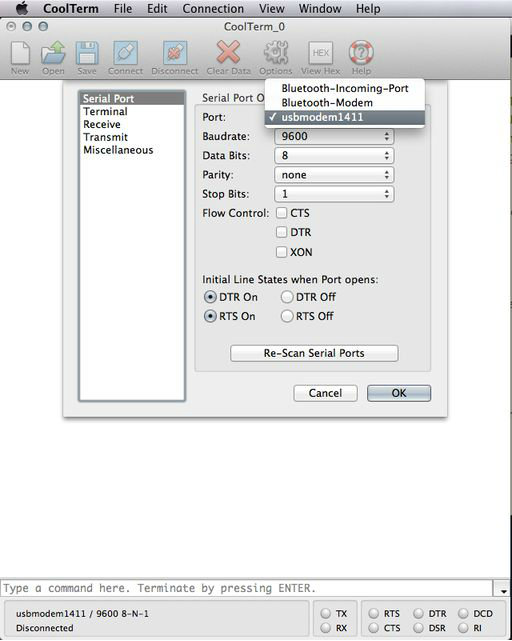The image size is (512, 641).
Task: Select Miscellaneous options category
Action: (x=132, y=150)
